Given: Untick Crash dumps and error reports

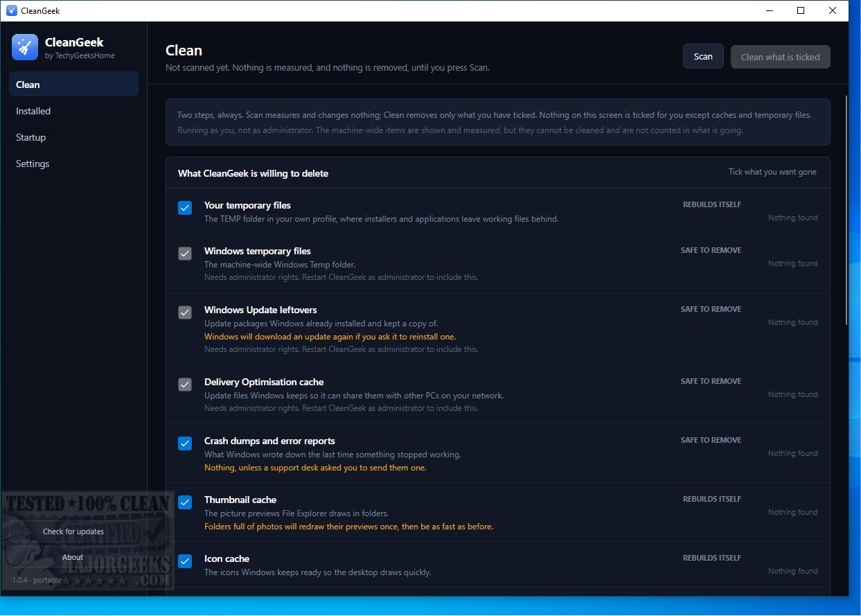Looking at the screenshot, I should pos(185,443).
